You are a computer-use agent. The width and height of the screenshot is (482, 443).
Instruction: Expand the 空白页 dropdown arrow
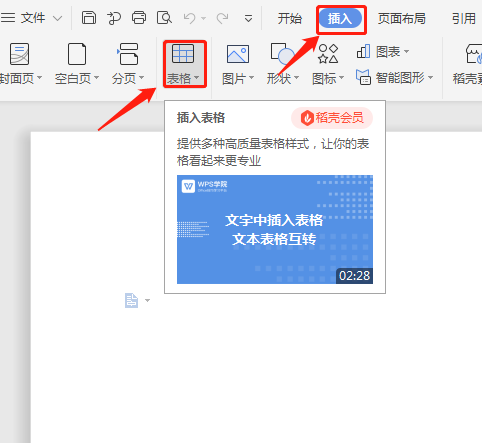[96, 78]
